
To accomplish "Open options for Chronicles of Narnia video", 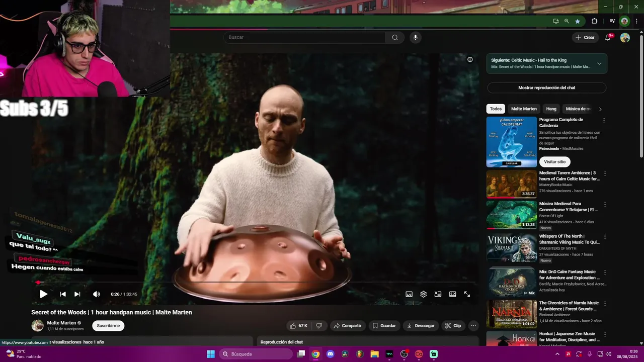I will [605, 304].
